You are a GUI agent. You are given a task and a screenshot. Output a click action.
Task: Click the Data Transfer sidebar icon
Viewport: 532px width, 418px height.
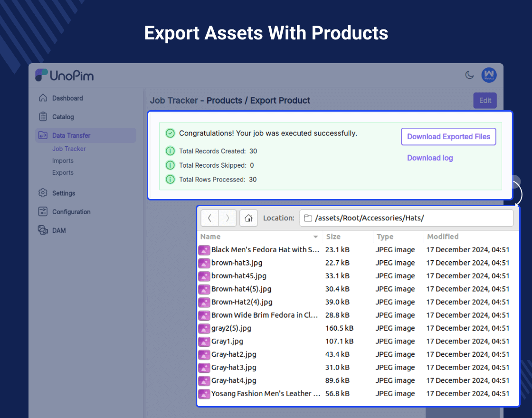click(42, 135)
